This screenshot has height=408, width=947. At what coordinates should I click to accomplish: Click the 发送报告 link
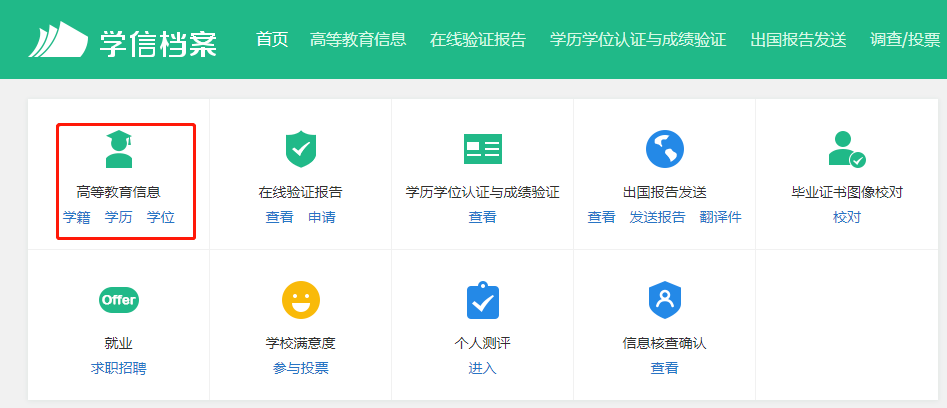[658, 217]
